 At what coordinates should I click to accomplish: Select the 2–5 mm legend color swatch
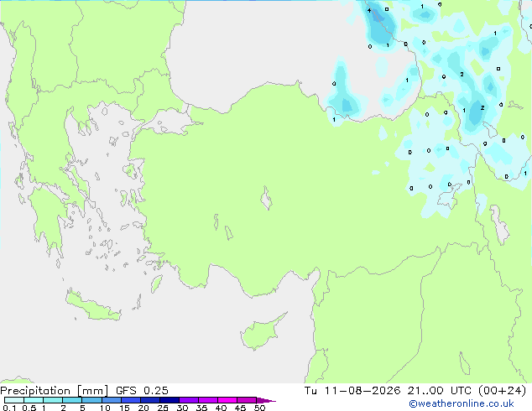click(x=72, y=400)
